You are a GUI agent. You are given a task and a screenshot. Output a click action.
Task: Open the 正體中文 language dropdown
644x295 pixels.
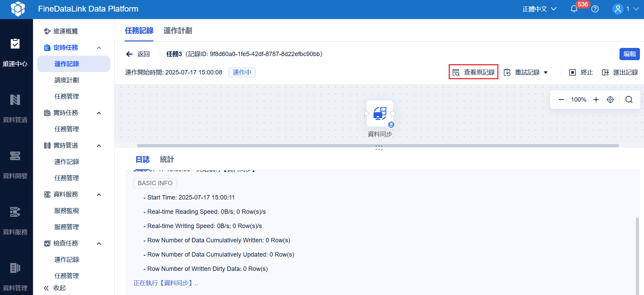pos(539,9)
